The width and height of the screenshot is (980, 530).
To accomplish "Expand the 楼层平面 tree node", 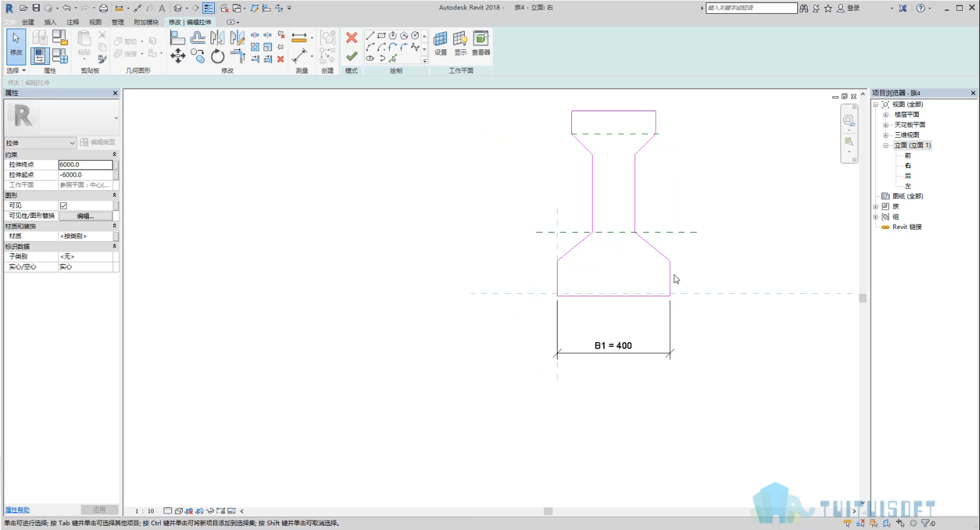I will [885, 115].
